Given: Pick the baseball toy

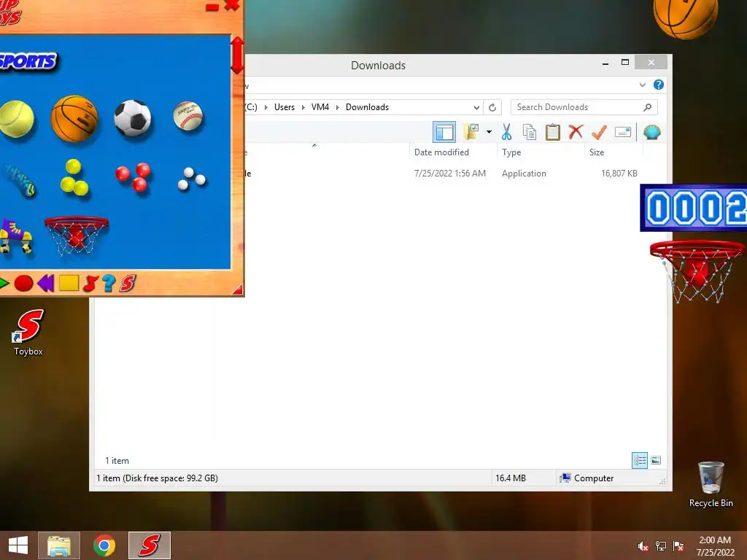Looking at the screenshot, I should [187, 116].
